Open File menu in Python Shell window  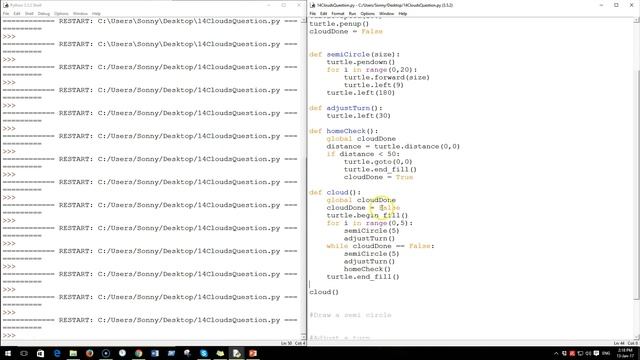tap(6, 13)
